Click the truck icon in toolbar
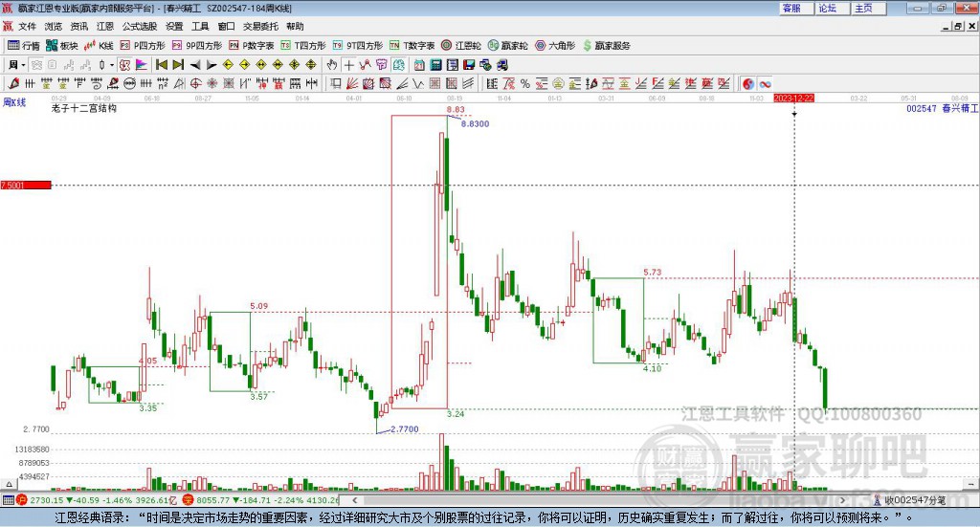The width and height of the screenshot is (980, 527). click(x=501, y=65)
